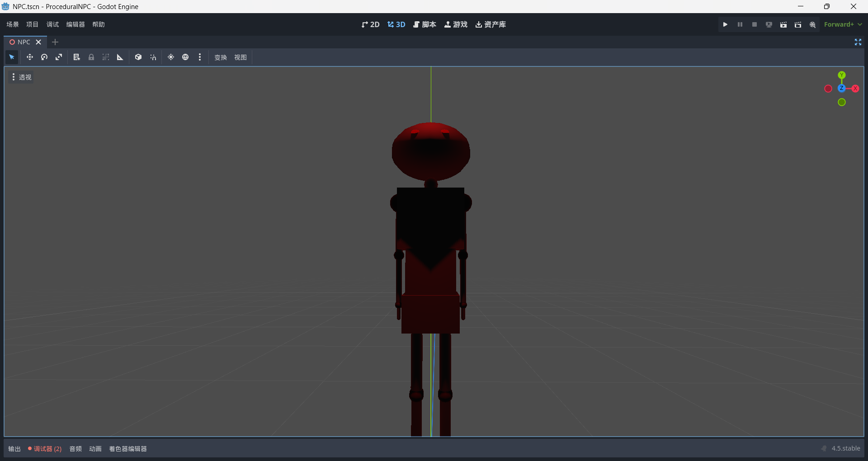Group the selected node's children
This screenshot has width=868, height=461.
106,57
